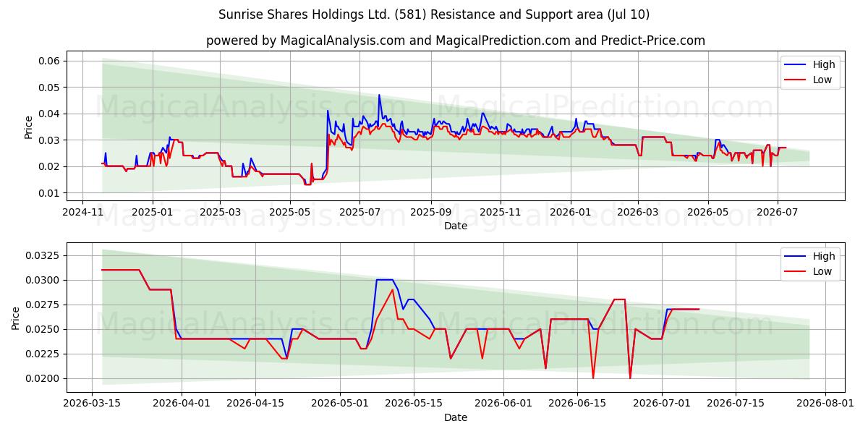The width and height of the screenshot is (868, 434).
Task: Click the top chart x-axis label '2025-09'
Action: 431,212
